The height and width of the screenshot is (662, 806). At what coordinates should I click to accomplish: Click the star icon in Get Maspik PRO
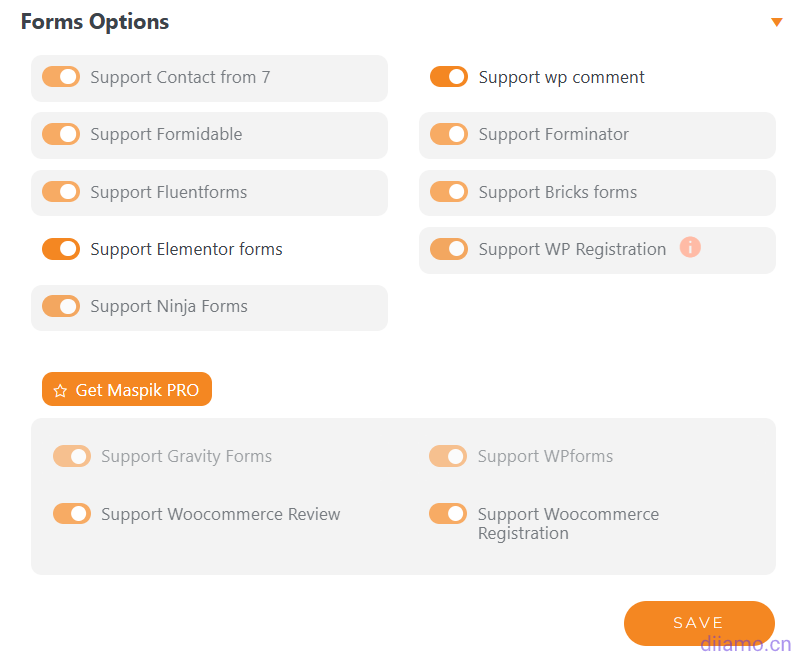click(x=60, y=391)
